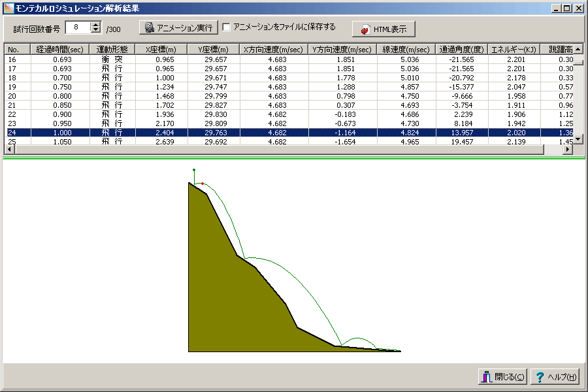The height and width of the screenshot is (392, 588).
Task: Click the X座標(m) column header
Action: pos(161,50)
